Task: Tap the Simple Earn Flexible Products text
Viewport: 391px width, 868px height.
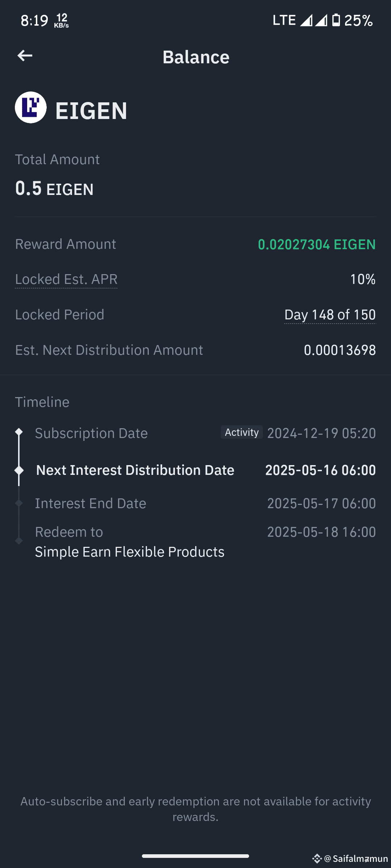Action: (130, 552)
